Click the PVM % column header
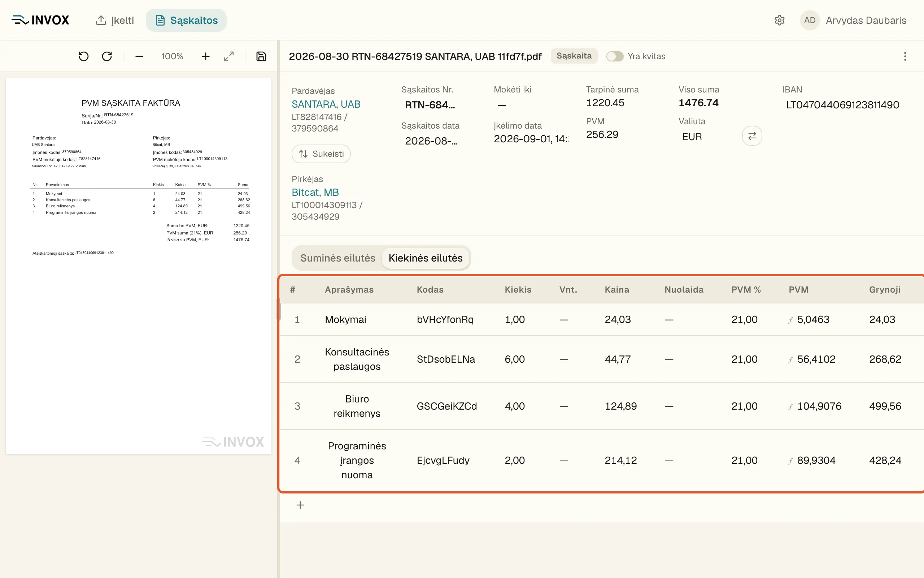This screenshot has height=578, width=924. pos(746,290)
